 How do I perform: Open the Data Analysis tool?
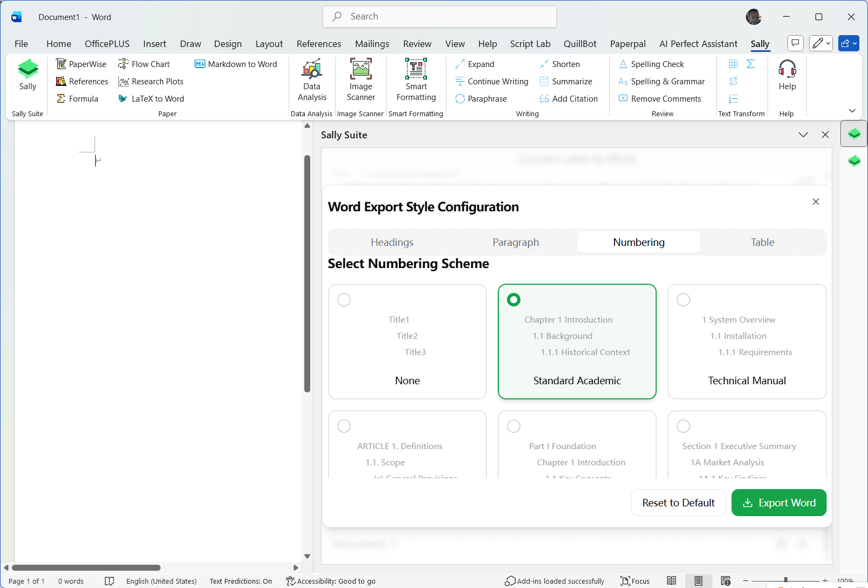pyautogui.click(x=312, y=80)
